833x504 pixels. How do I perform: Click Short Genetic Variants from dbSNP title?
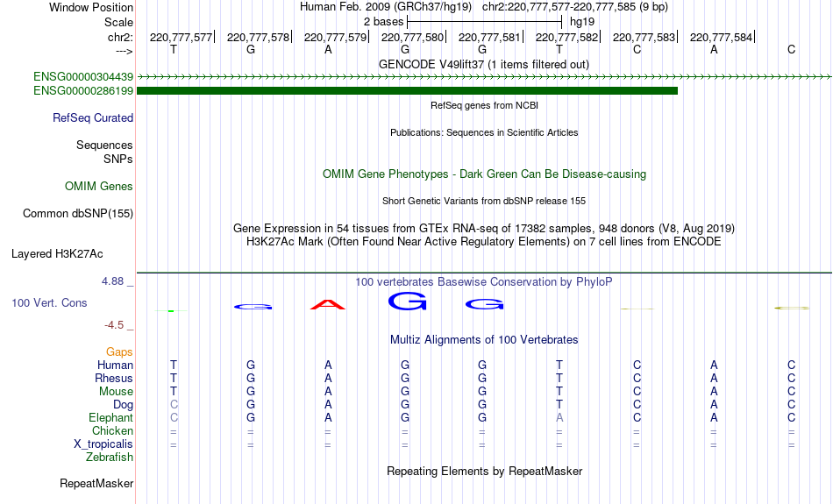484,201
